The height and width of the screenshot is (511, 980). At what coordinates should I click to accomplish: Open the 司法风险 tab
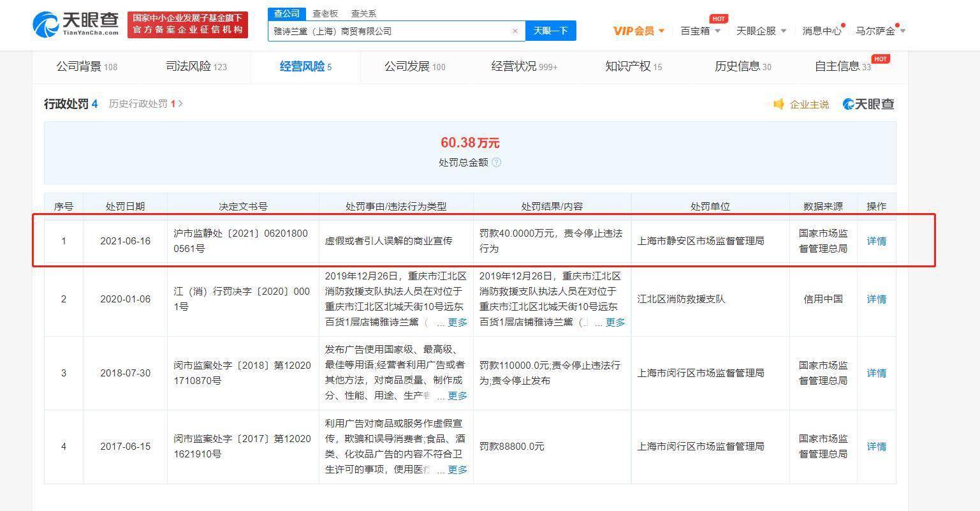pyautogui.click(x=196, y=66)
